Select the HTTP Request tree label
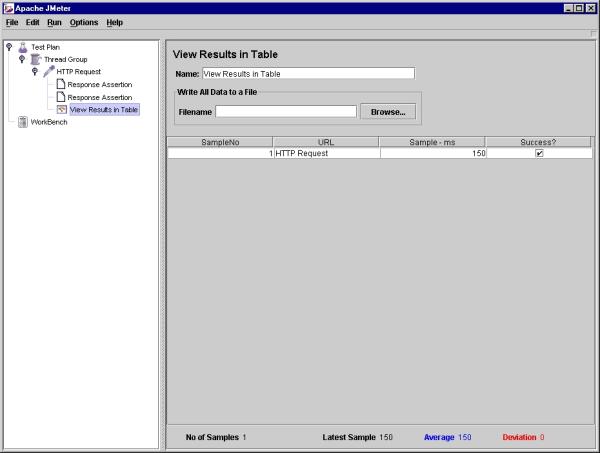 [x=78, y=72]
